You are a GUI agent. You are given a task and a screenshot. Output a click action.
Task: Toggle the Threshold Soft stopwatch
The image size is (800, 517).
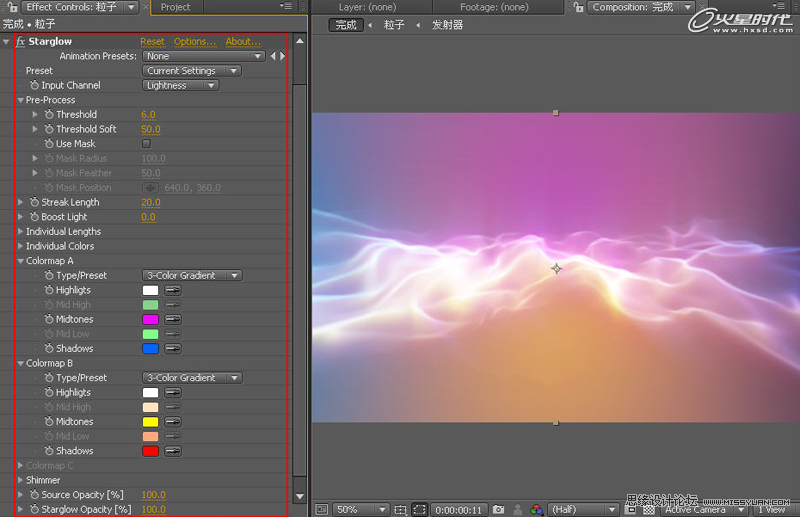click(49, 129)
